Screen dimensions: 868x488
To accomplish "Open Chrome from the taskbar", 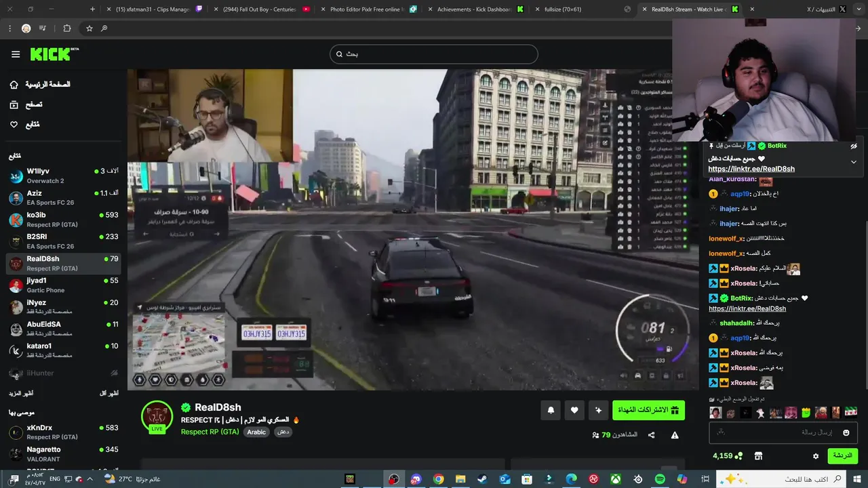I will tap(438, 479).
